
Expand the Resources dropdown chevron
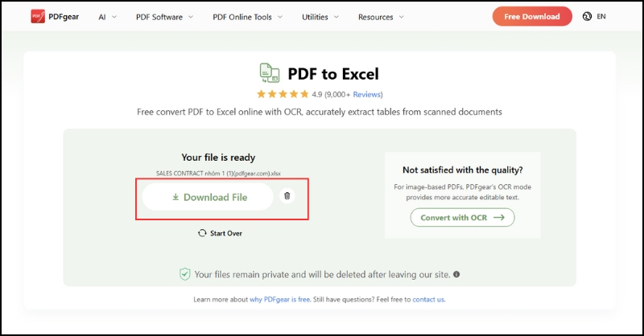pyautogui.click(x=401, y=17)
